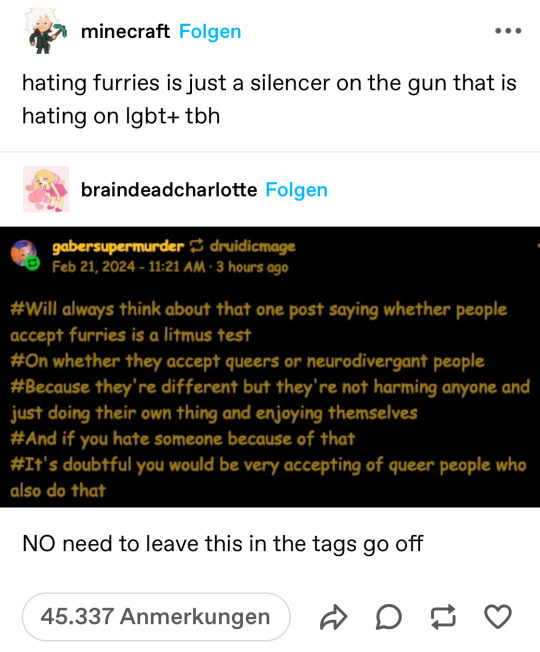
Task: Click druidicmage name in embedded image
Action: pos(252,247)
